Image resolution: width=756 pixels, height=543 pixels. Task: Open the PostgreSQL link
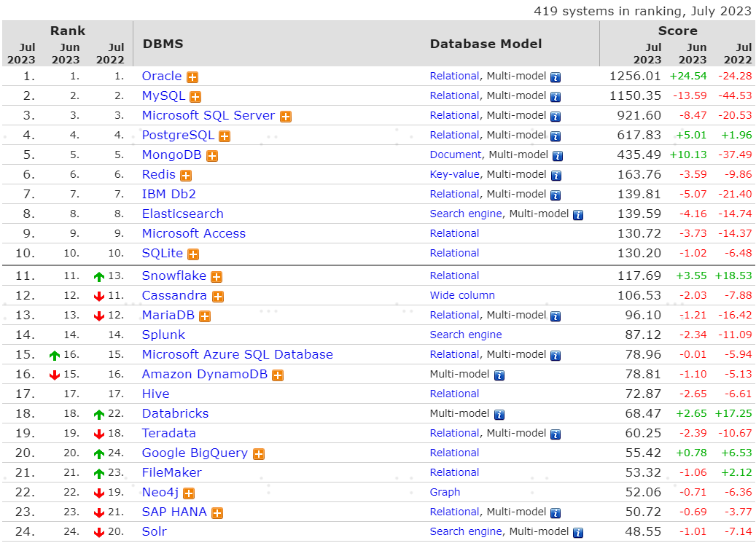coord(178,136)
